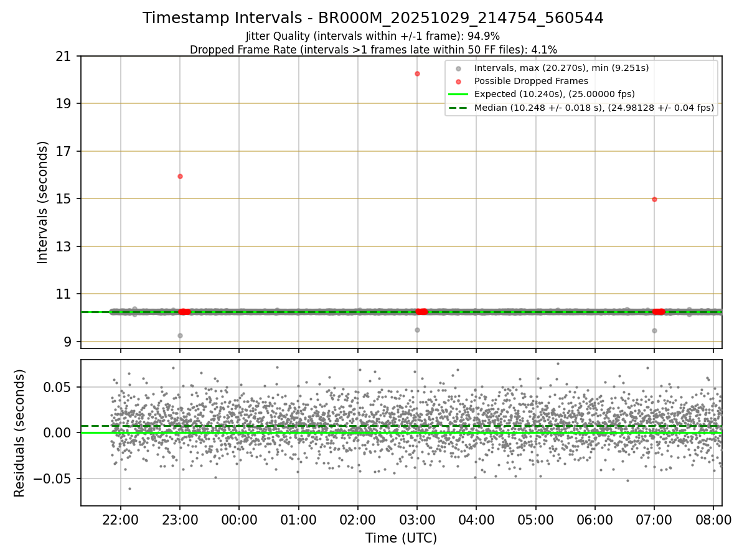Viewport: 747px width, 560px height.
Task: Click the solid green Expected legend line sample
Action: (458, 95)
